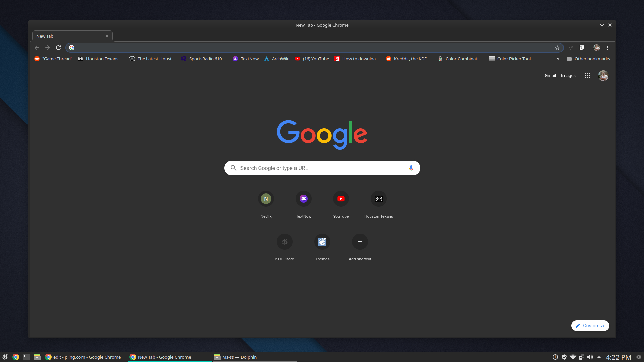Close the New Tab tab
The height and width of the screenshot is (362, 644).
point(107,36)
